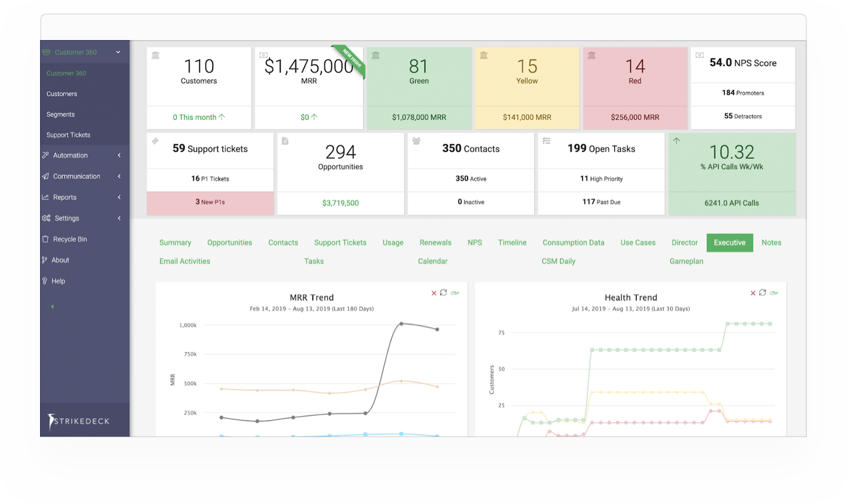Click the Recycle Bin trash icon in sidebar

coord(45,239)
